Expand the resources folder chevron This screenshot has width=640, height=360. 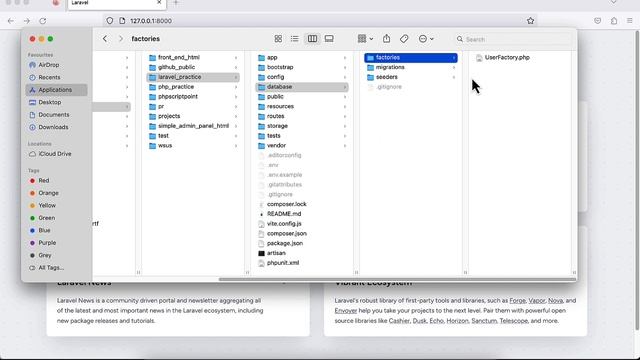(345, 107)
